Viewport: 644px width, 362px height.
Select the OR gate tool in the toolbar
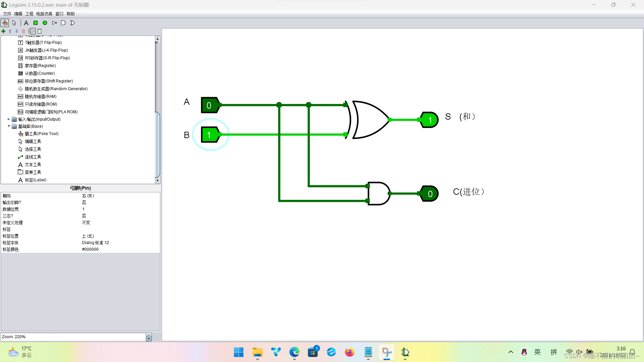click(x=72, y=23)
